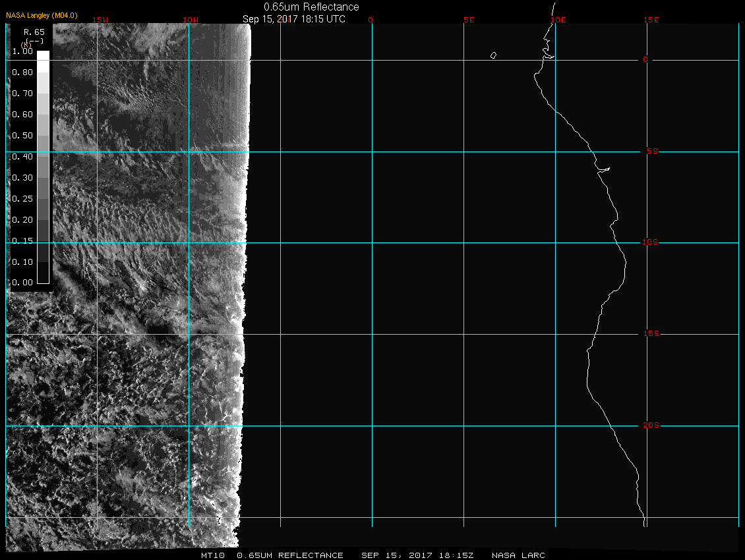The width and height of the screenshot is (745, 560).
Task: Select the 10E longitude label
Action: point(558,20)
